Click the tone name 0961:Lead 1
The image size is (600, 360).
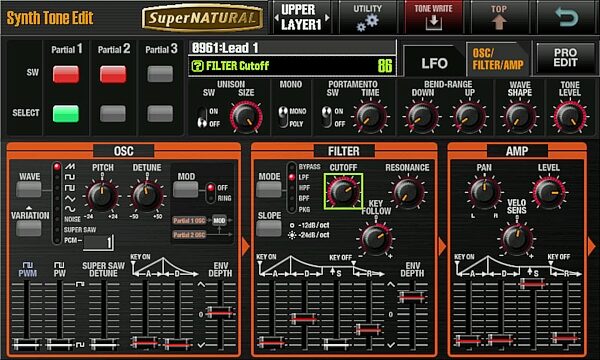click(x=225, y=48)
